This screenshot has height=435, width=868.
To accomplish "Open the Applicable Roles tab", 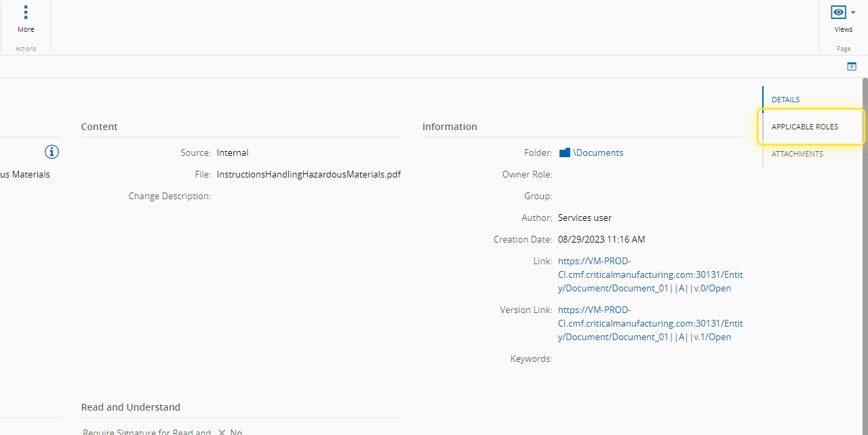I will click(805, 127).
